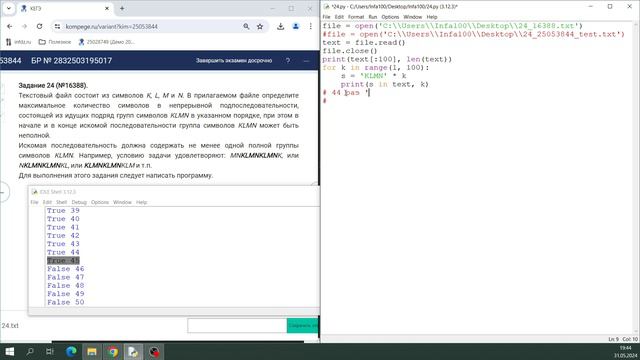Launch Microsoft Edge from taskbar
Screen dimensions: 640x360
point(71,351)
